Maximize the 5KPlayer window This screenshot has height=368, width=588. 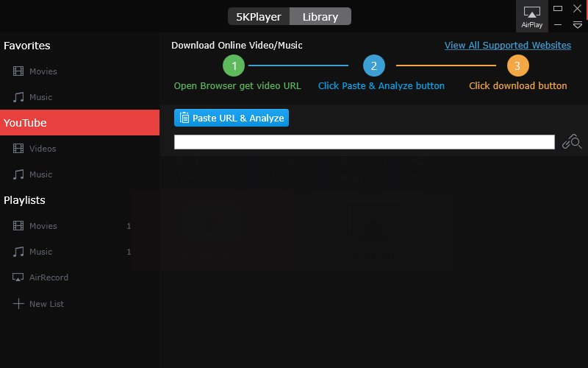[558, 8]
